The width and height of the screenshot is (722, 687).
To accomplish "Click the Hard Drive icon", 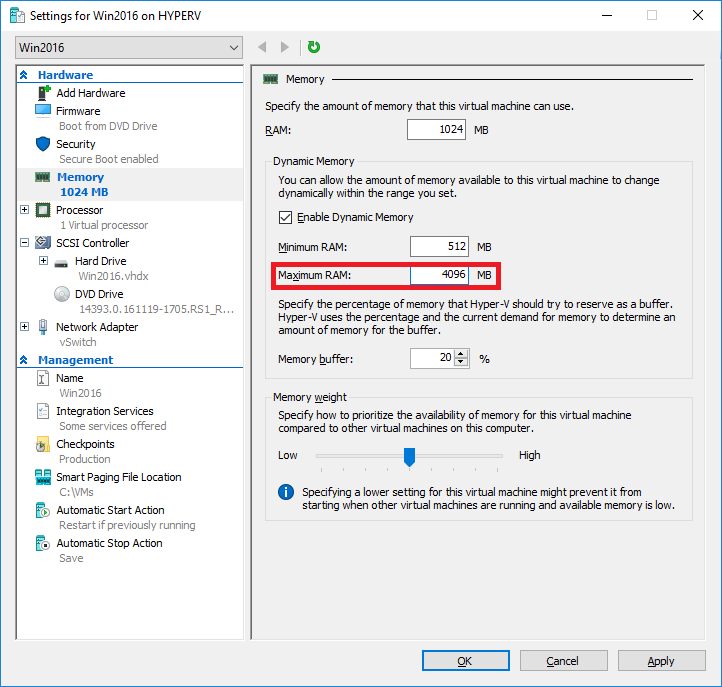I will pyautogui.click(x=61, y=262).
